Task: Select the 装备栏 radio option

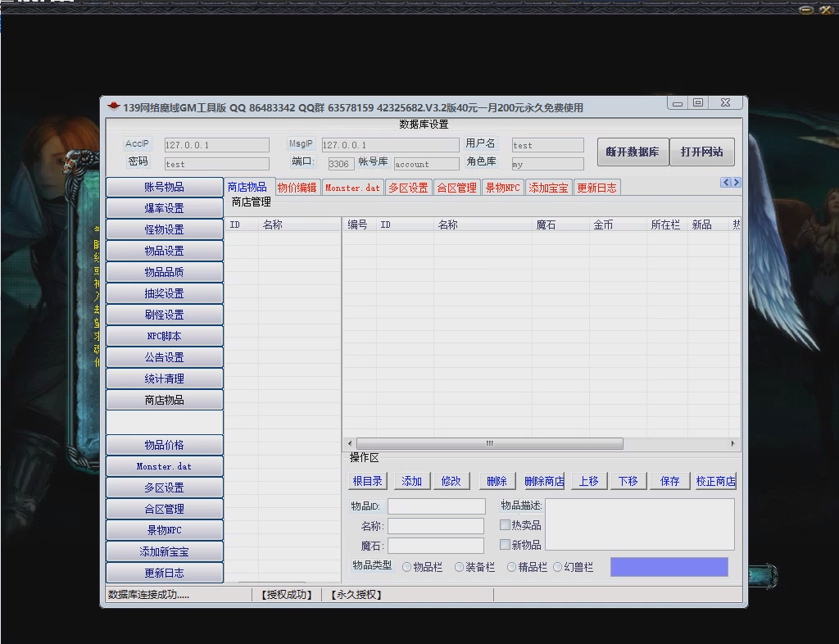Action: (460, 567)
